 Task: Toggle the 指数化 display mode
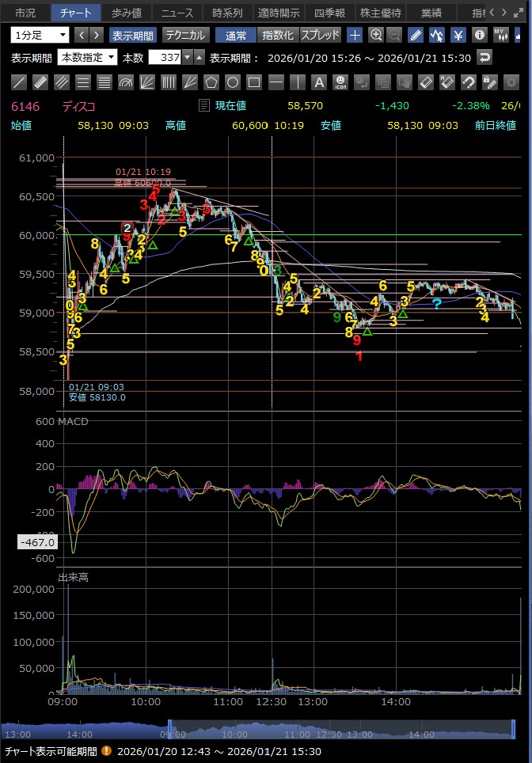pyautogui.click(x=278, y=35)
